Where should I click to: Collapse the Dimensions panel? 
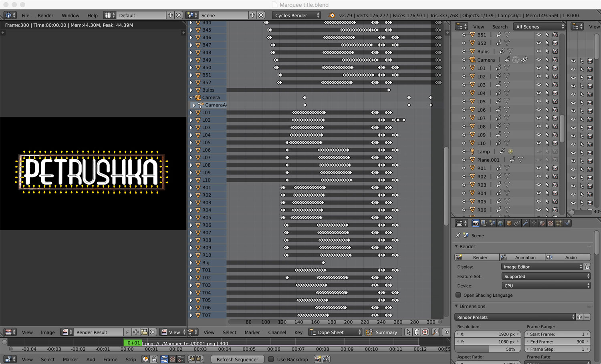click(x=456, y=306)
